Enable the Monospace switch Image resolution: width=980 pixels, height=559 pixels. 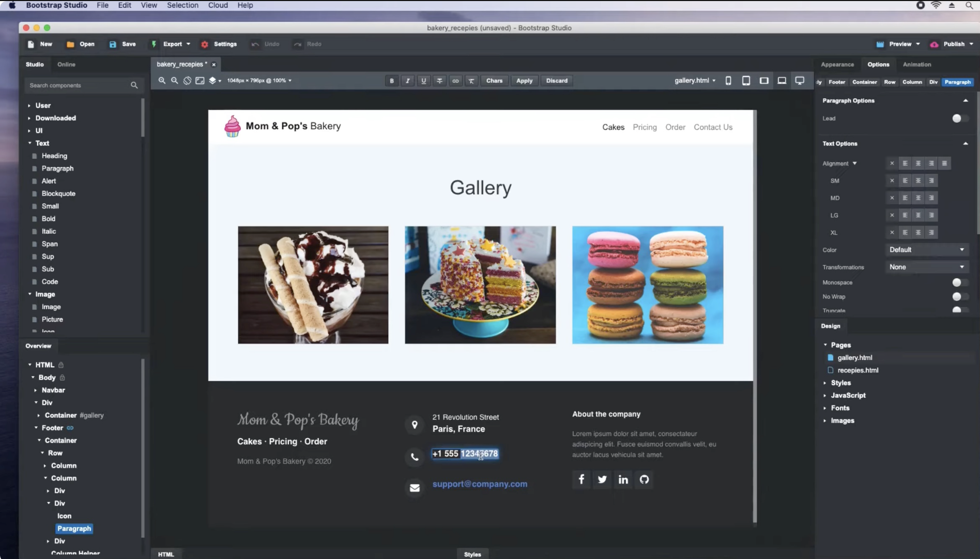959,282
